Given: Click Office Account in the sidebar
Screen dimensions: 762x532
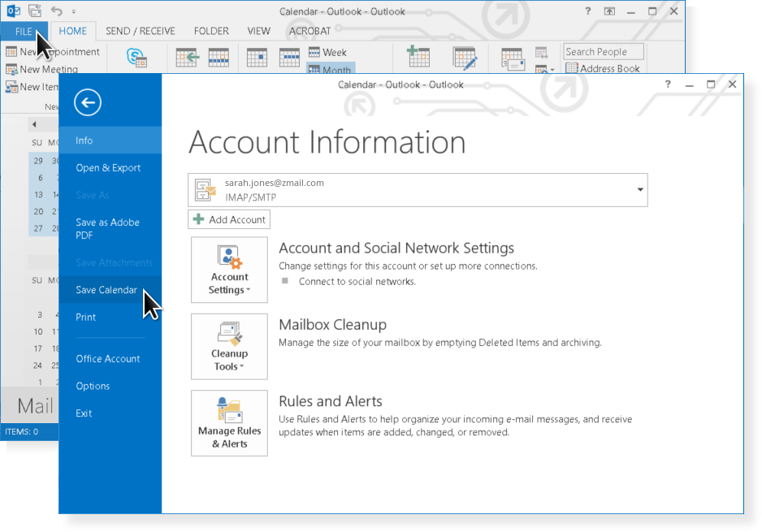Looking at the screenshot, I should [108, 359].
